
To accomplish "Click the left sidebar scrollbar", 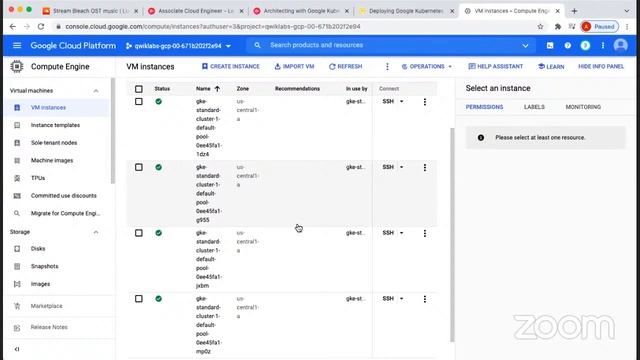I will click(113, 131).
